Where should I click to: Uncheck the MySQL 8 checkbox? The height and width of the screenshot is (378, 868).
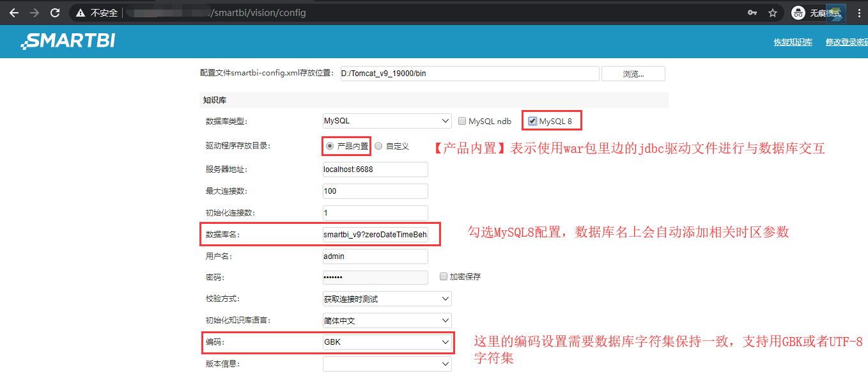pos(532,121)
